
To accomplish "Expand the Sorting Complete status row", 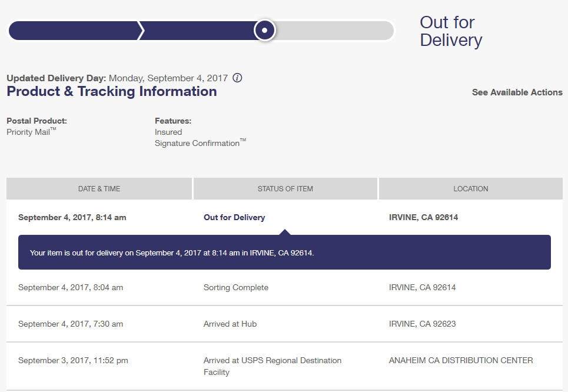I will [235, 287].
